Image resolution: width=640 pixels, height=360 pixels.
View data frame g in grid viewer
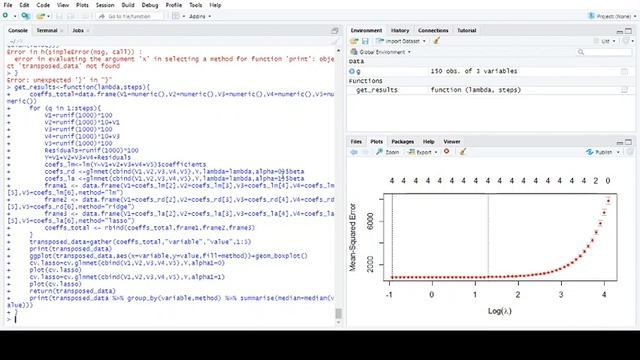tap(624, 71)
